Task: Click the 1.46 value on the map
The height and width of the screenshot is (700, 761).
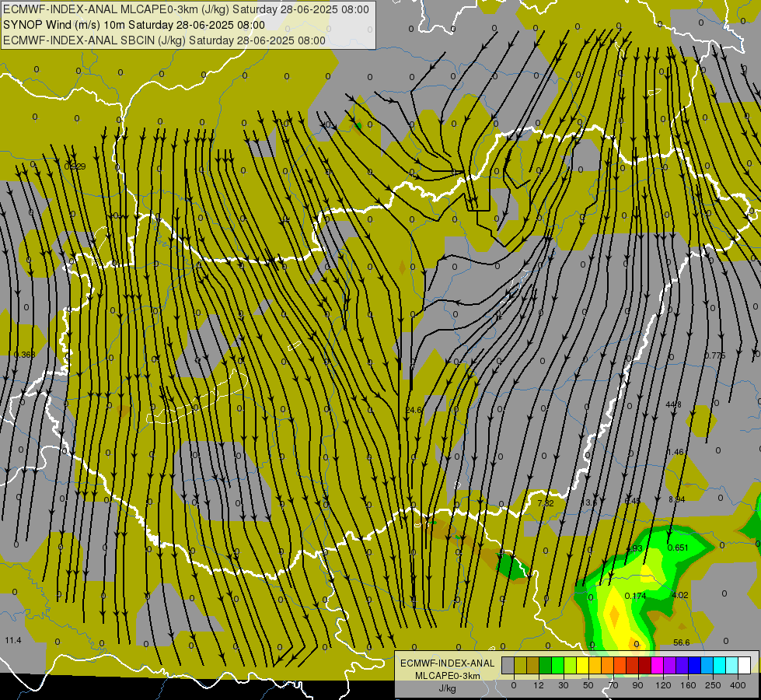Action: 675,452
